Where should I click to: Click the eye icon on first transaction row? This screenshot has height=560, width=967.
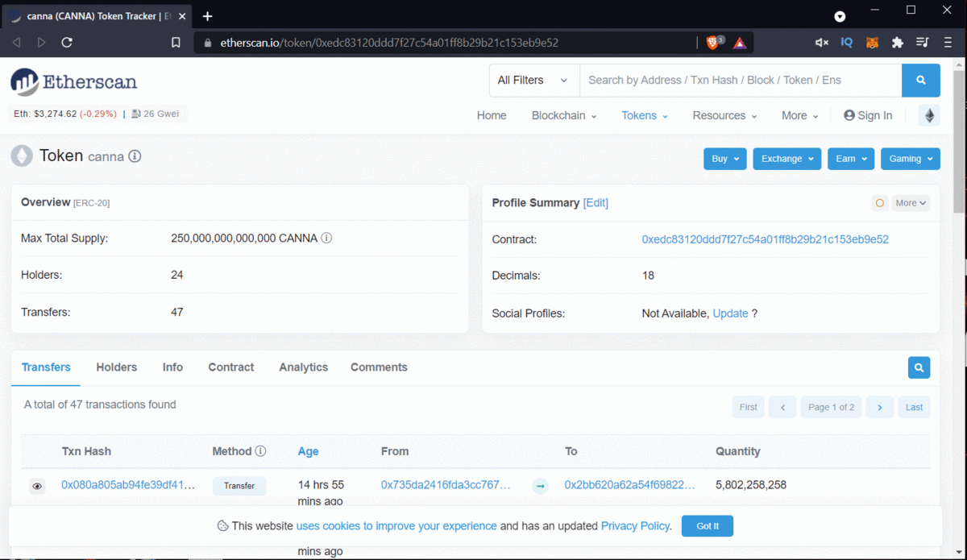[37, 486]
